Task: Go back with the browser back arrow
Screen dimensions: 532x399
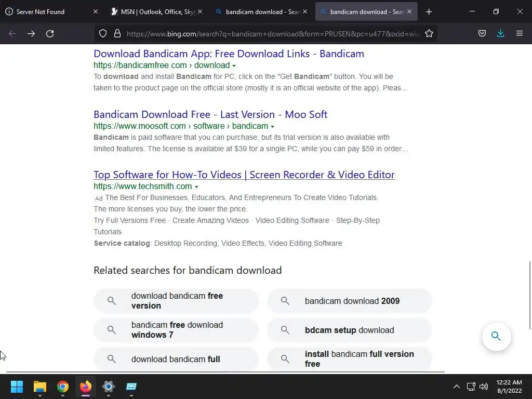Action: click(12, 34)
